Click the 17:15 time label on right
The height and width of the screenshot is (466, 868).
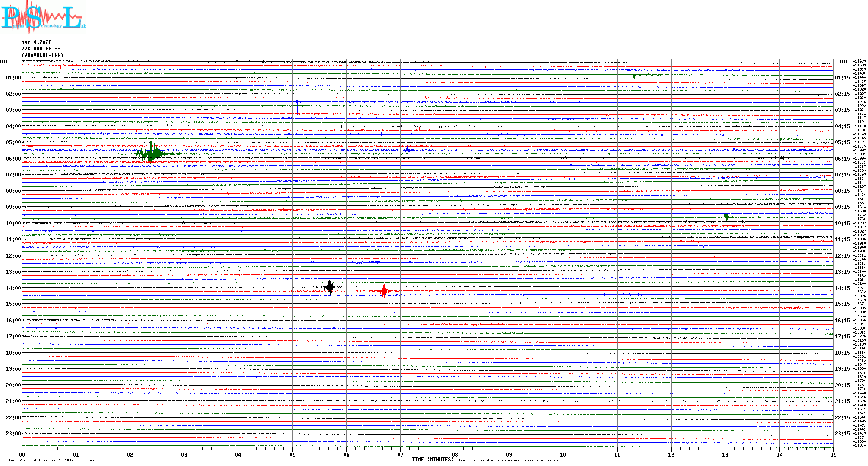[842, 337]
